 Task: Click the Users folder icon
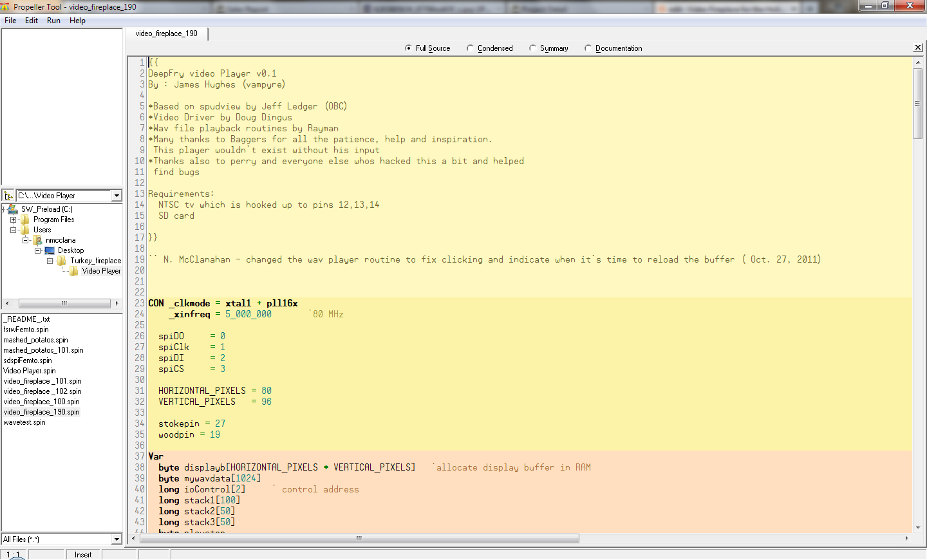coord(25,230)
